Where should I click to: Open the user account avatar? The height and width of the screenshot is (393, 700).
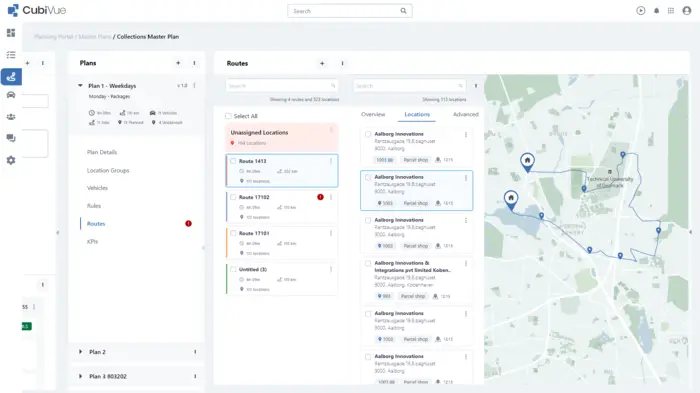pos(687,11)
